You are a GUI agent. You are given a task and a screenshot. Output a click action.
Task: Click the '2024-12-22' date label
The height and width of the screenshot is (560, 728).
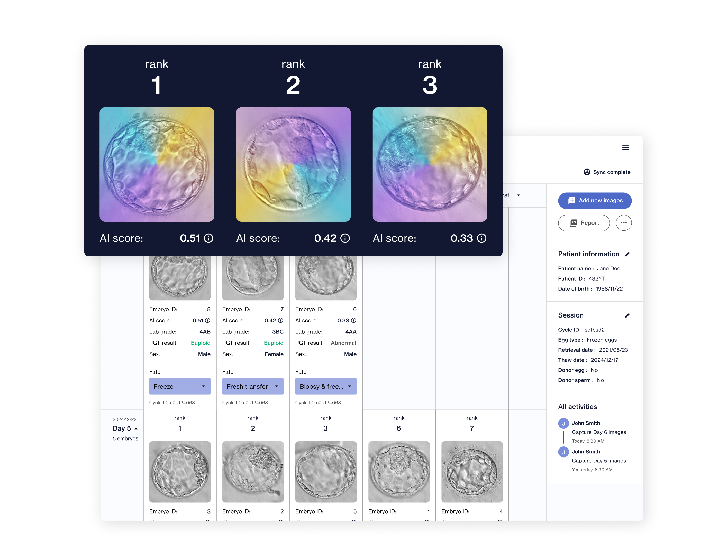tap(124, 419)
